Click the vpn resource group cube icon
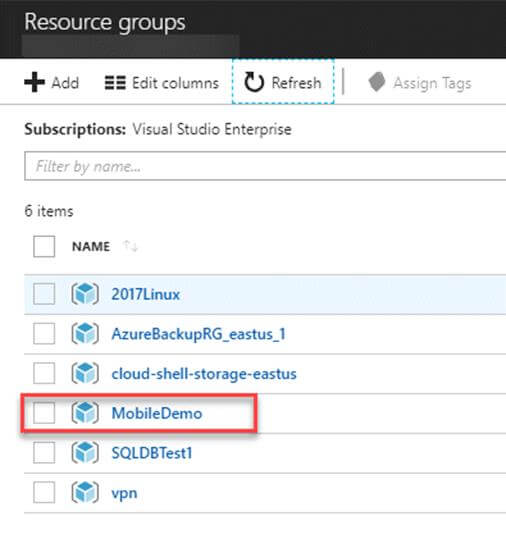Viewport: 506px width, 548px height. [85, 492]
